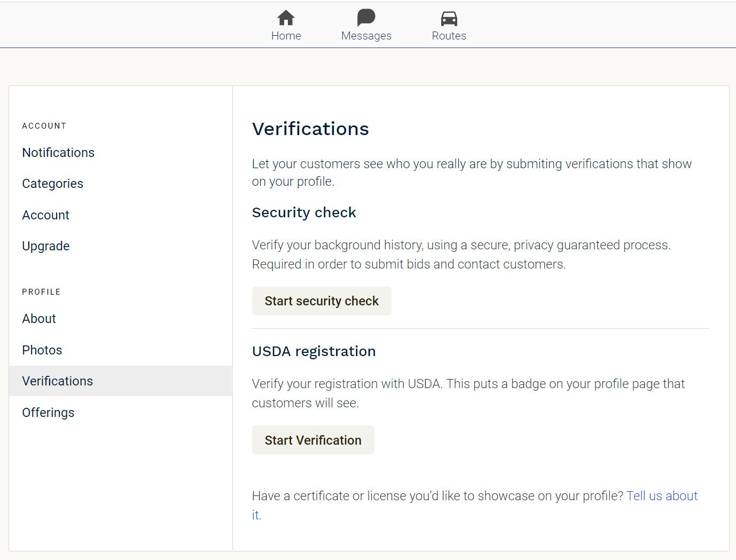The width and height of the screenshot is (736, 560).
Task: Click the USDA registration heading
Action: pyautogui.click(x=314, y=351)
